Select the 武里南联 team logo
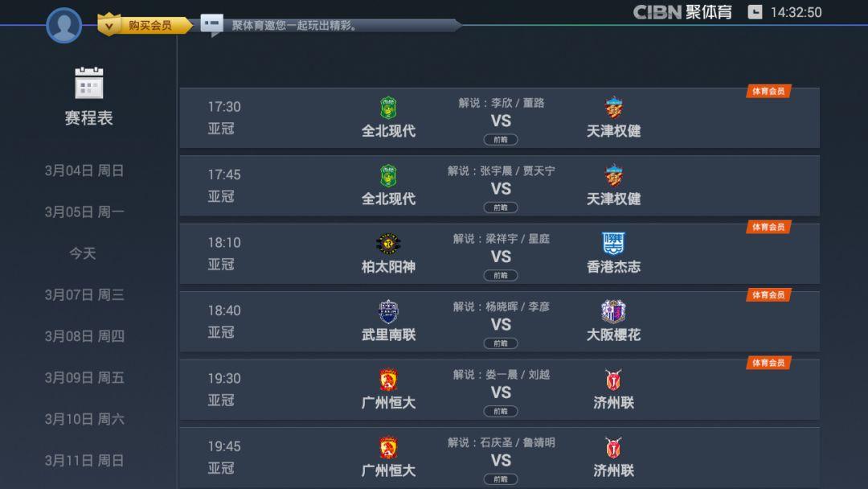Viewport: 868px width, 489px height. [x=389, y=312]
